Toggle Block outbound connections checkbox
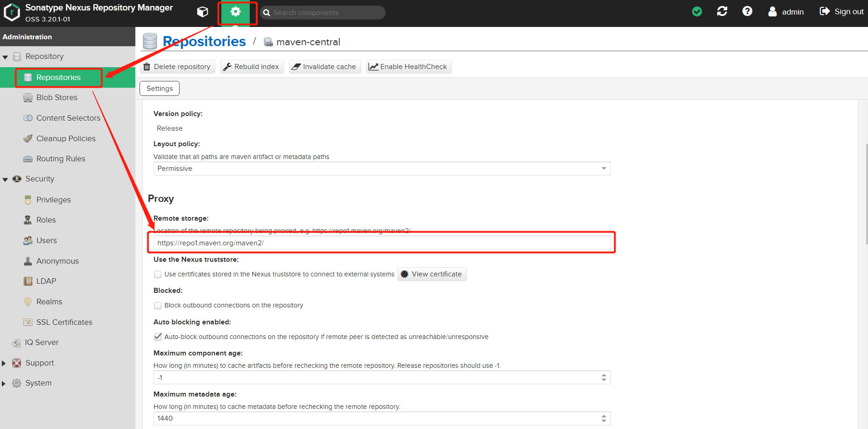Viewport: 868px width, 429px height. (158, 306)
